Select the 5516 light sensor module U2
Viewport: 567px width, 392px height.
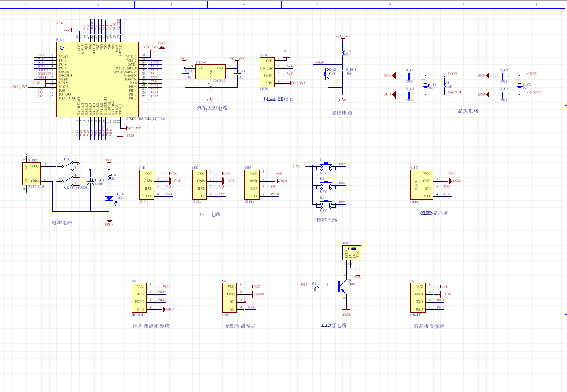[x=230, y=297]
